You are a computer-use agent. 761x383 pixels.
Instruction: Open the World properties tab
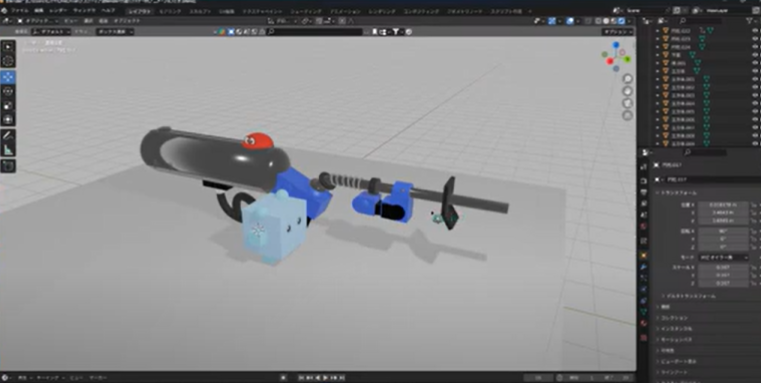644,226
